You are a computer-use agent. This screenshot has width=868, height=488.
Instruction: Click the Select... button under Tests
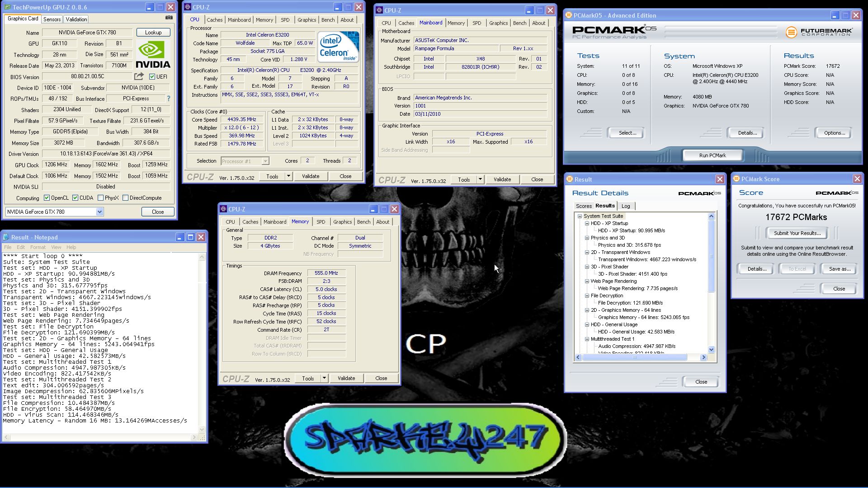tap(627, 133)
